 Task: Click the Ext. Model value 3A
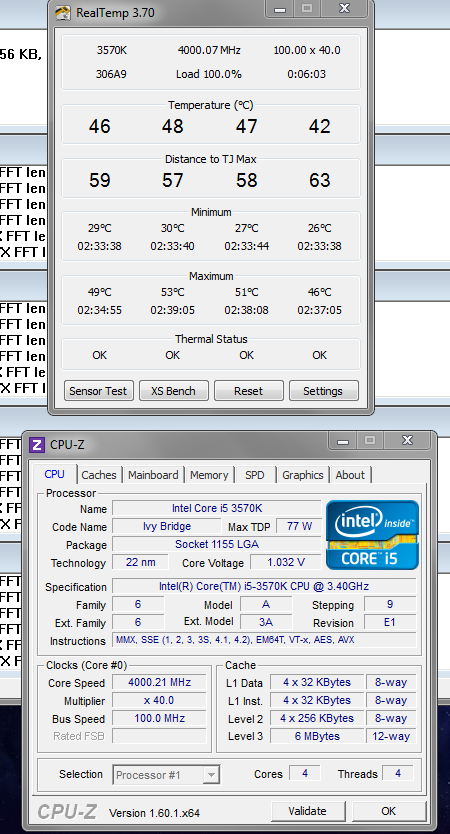[266, 622]
